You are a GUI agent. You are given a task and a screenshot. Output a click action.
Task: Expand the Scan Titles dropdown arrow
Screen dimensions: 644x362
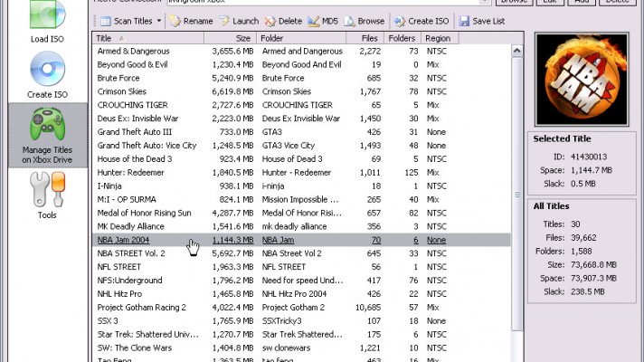tap(159, 21)
